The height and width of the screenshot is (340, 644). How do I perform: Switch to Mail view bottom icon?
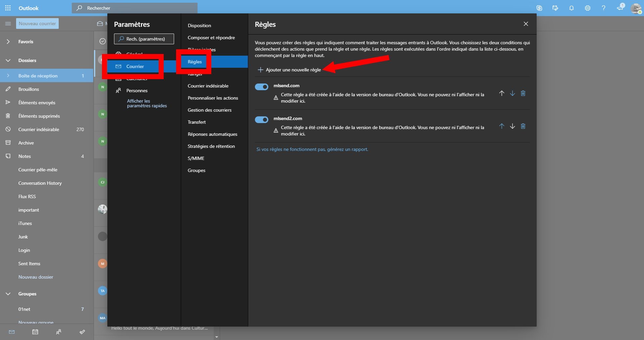click(x=12, y=332)
